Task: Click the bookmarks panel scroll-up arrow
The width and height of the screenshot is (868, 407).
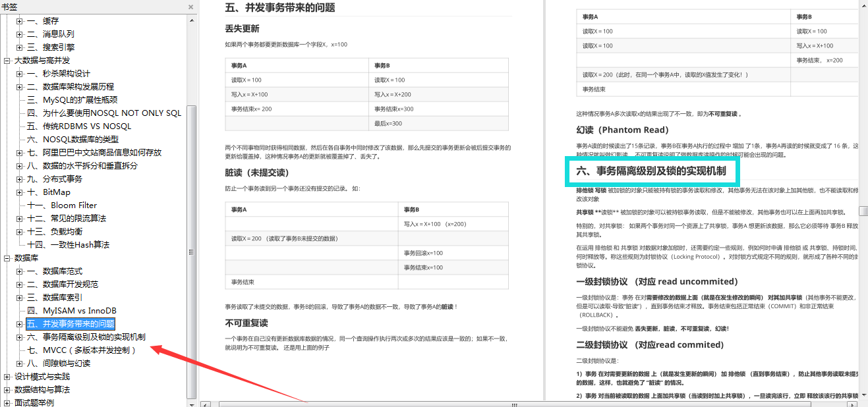Action: click(x=192, y=20)
